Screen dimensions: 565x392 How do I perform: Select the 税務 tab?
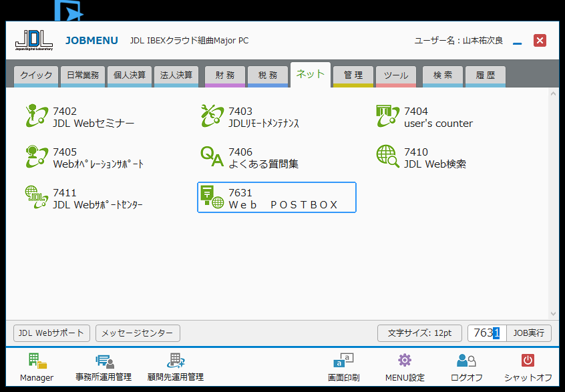pos(268,75)
